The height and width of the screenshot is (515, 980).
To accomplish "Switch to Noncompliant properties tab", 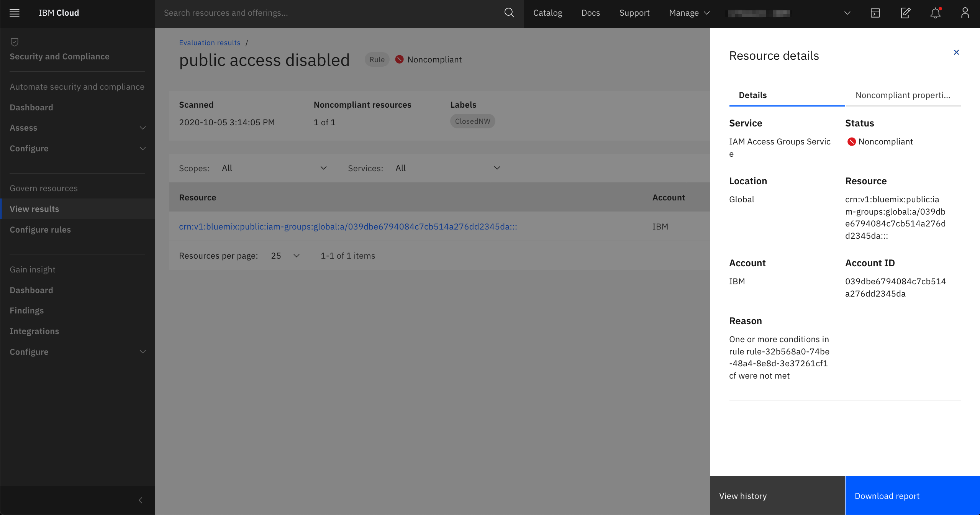I will 903,95.
